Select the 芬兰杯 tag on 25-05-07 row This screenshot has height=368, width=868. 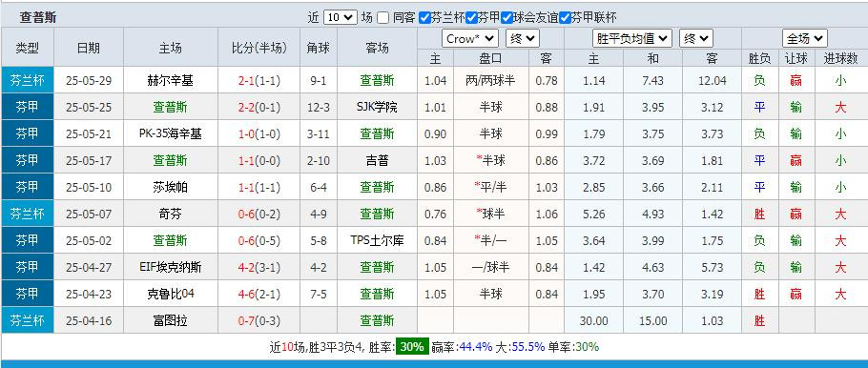tap(28, 214)
